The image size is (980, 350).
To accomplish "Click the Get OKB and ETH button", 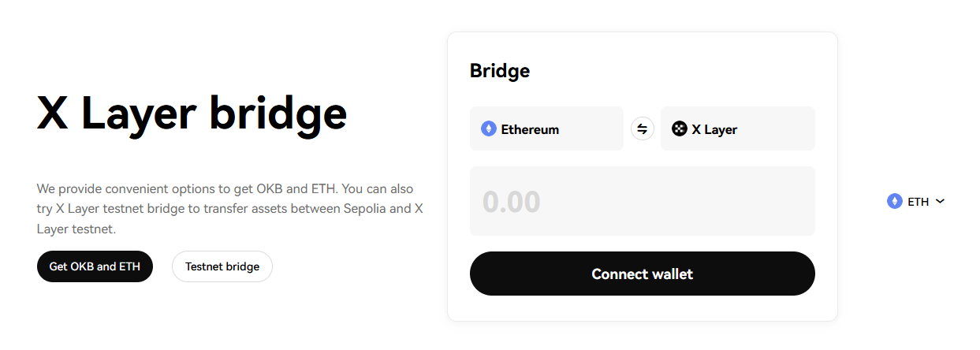I will (95, 266).
